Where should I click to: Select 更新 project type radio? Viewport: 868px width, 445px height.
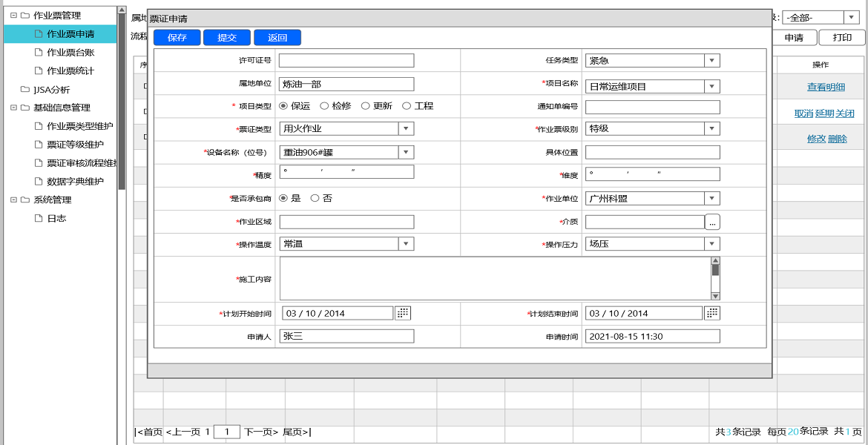365,106
